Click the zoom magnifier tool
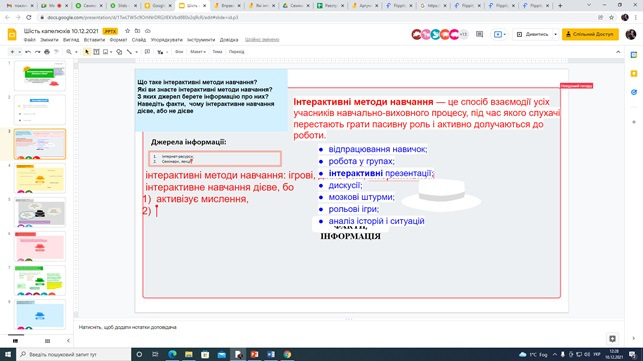643x361 pixels. [69, 52]
